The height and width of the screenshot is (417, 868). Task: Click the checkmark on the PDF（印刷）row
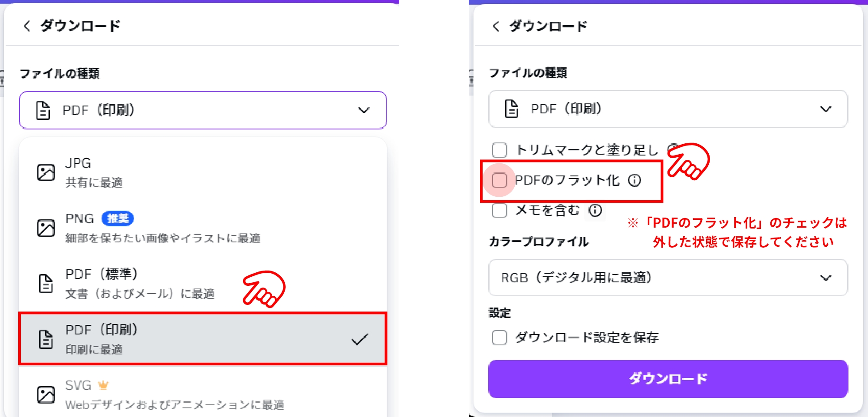[x=360, y=339]
